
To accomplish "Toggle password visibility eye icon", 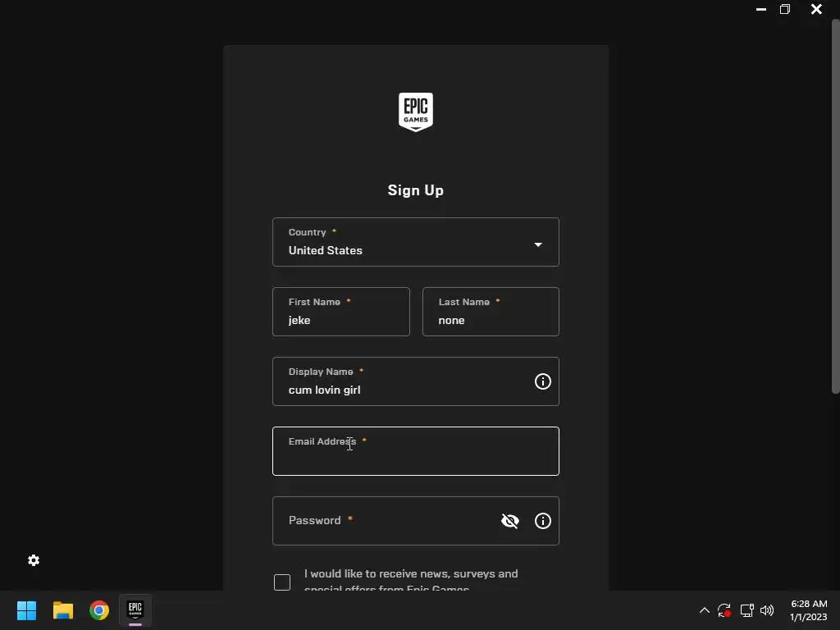I will click(510, 521).
